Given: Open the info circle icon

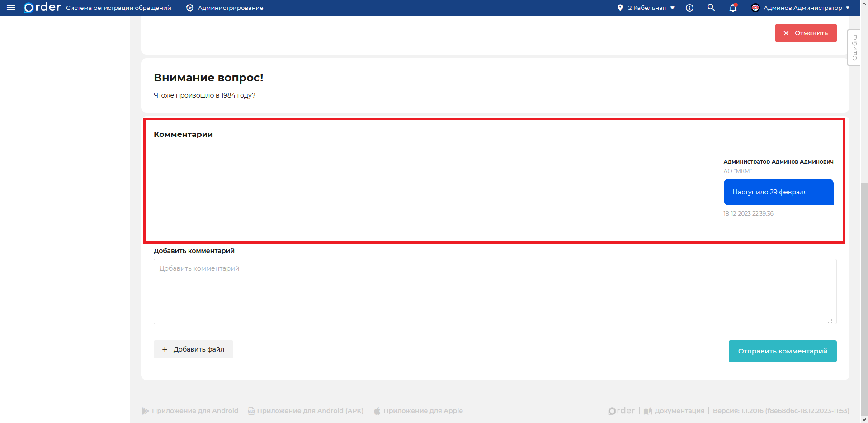Looking at the screenshot, I should 689,8.
